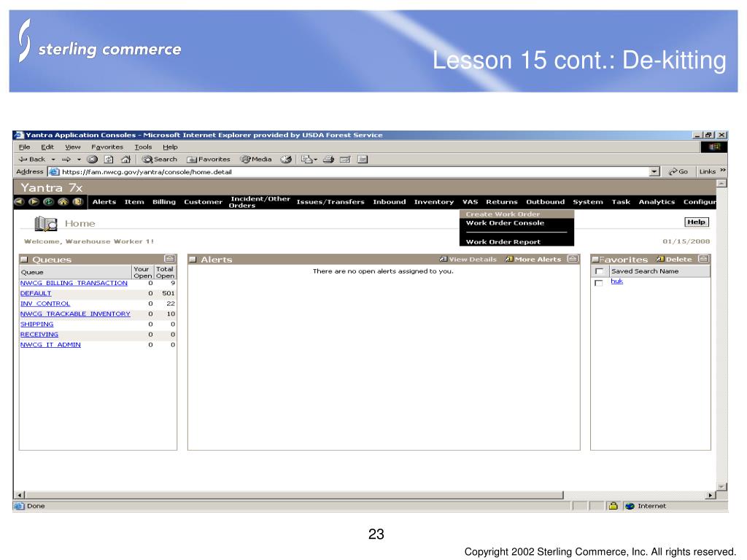Open the View menu
747x560 pixels.
point(73,147)
